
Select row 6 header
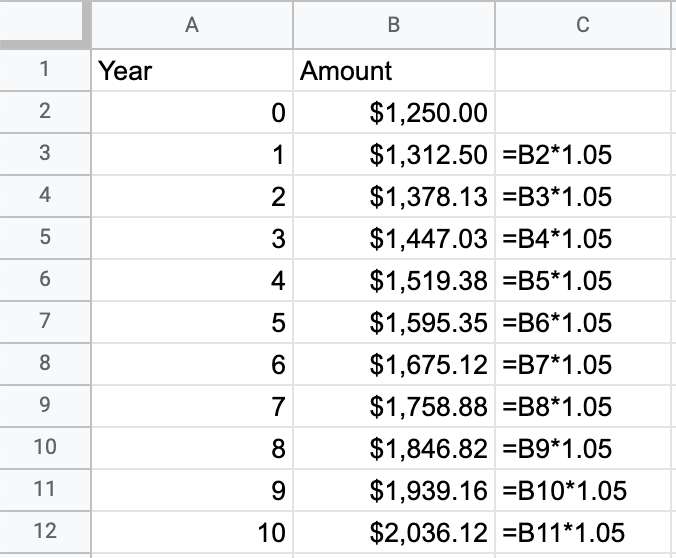point(45,280)
